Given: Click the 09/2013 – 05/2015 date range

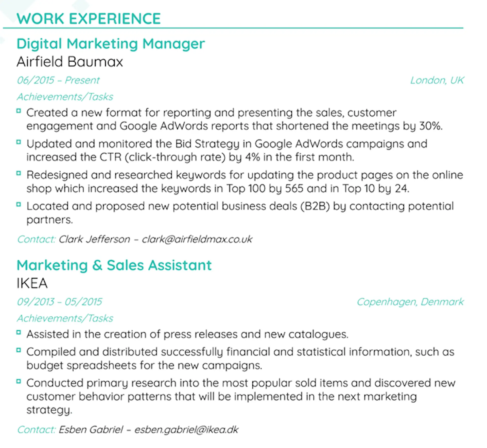Looking at the screenshot, I should pos(59,302).
